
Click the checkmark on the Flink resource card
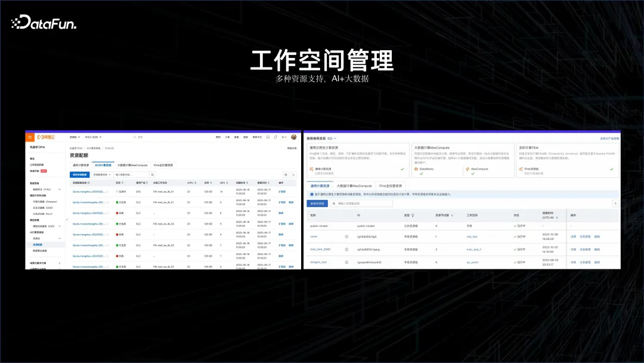click(x=612, y=168)
